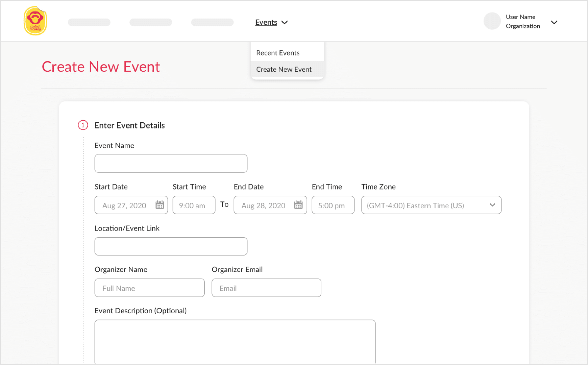588x365 pixels.
Task: Click the Enter Event Details heading
Action: coord(130,125)
